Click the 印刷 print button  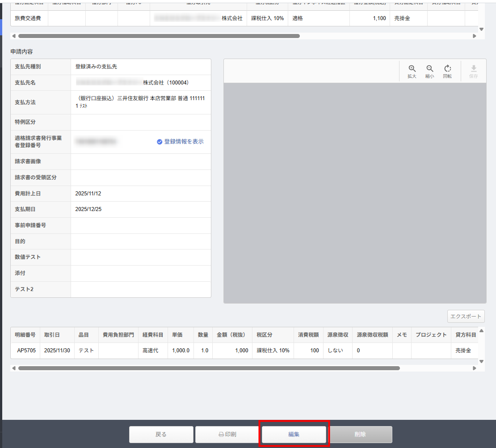pyautogui.click(x=227, y=434)
